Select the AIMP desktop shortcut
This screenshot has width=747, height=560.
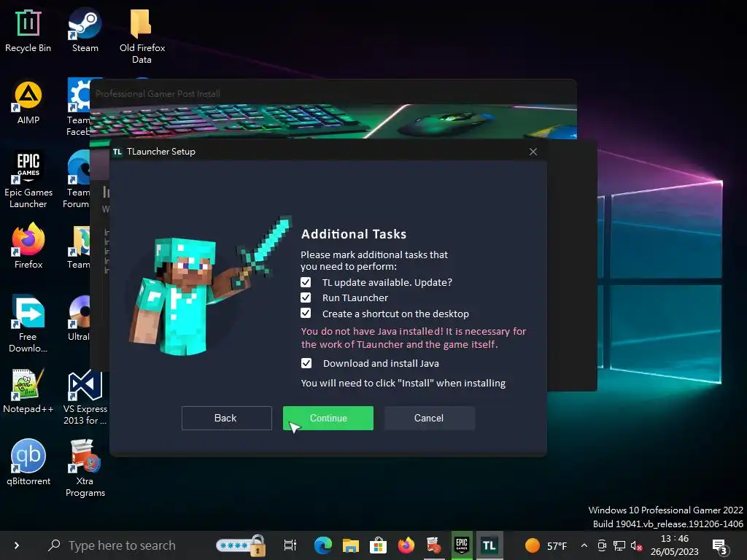coord(28,103)
